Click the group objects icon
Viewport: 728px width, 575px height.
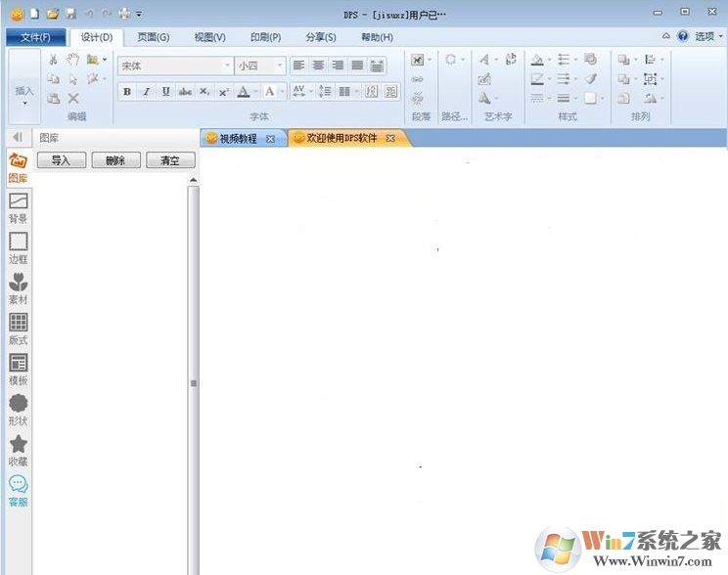(650, 79)
